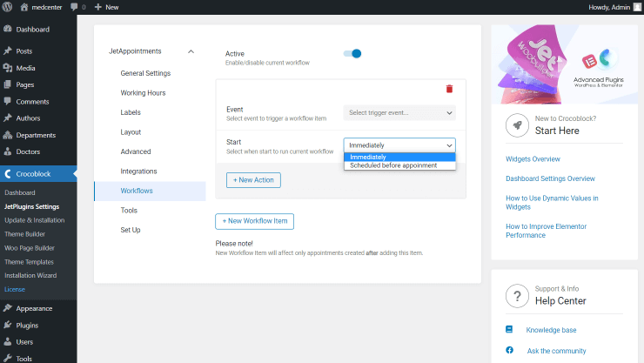The height and width of the screenshot is (363, 644).
Task: Open Installation Wizard submenu item
Action: pos(30,276)
